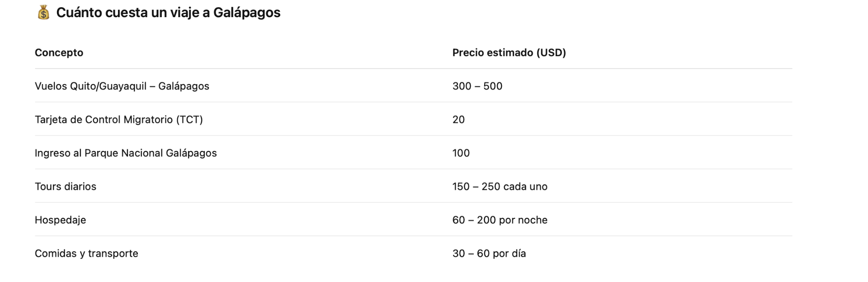Select the 'Hospedaje' row label

coord(60,220)
